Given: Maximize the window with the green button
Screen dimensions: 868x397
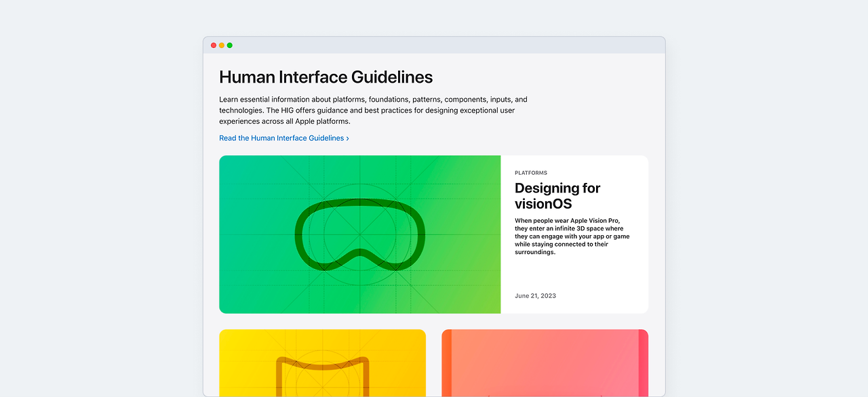Looking at the screenshot, I should point(230,45).
